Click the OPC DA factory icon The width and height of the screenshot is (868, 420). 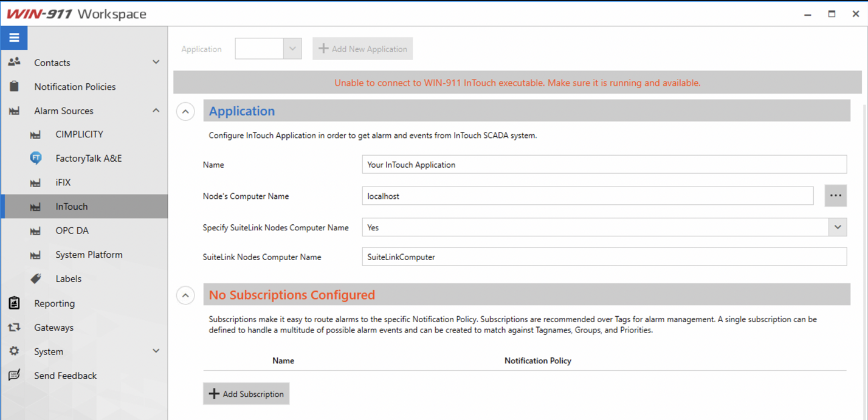[x=36, y=230]
